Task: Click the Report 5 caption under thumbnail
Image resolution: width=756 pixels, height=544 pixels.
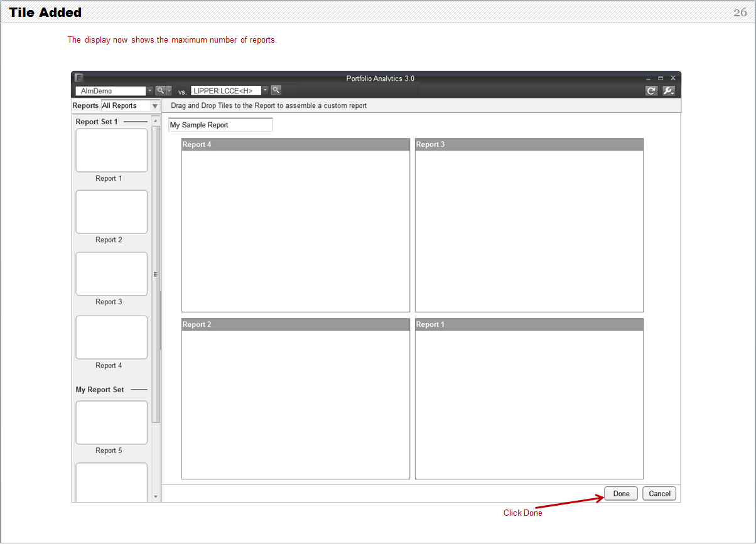Action: point(109,451)
